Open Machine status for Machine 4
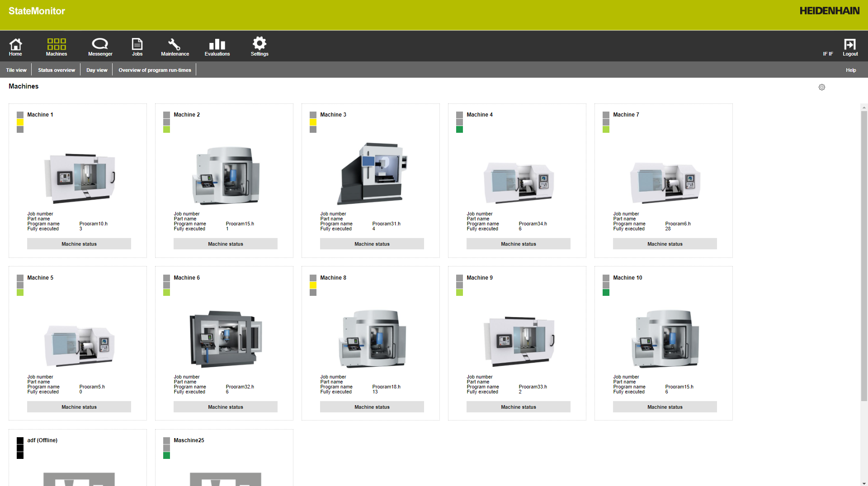 point(519,244)
